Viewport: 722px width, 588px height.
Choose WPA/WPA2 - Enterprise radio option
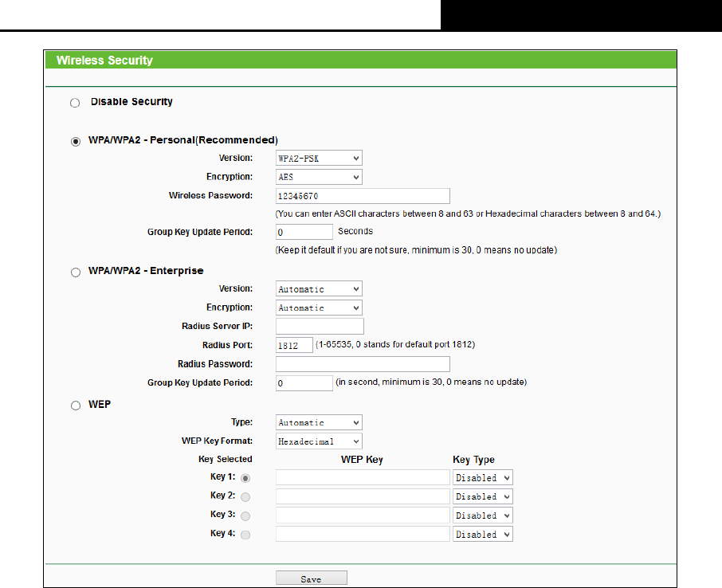click(75, 272)
